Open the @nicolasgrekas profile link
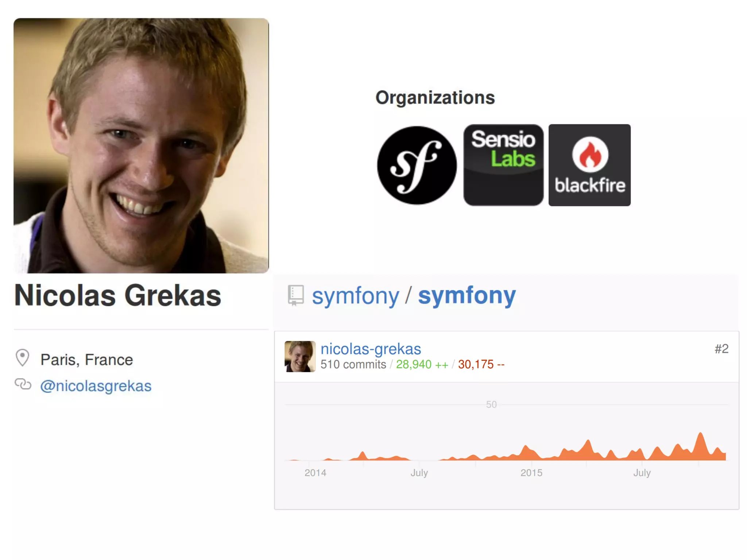 (96, 386)
